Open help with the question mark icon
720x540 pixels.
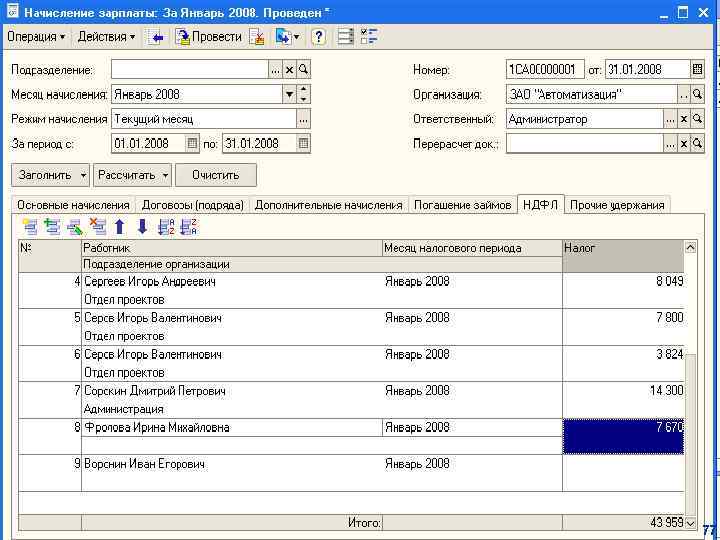pyautogui.click(x=318, y=37)
